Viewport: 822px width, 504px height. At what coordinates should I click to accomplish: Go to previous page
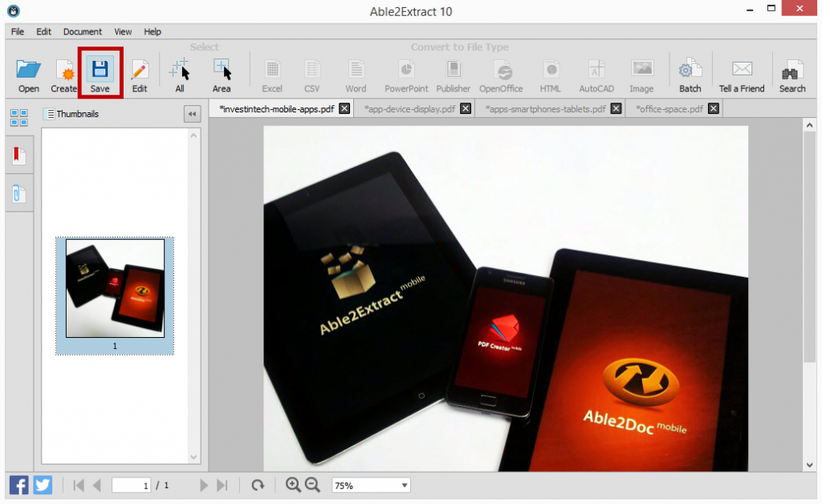[x=97, y=486]
